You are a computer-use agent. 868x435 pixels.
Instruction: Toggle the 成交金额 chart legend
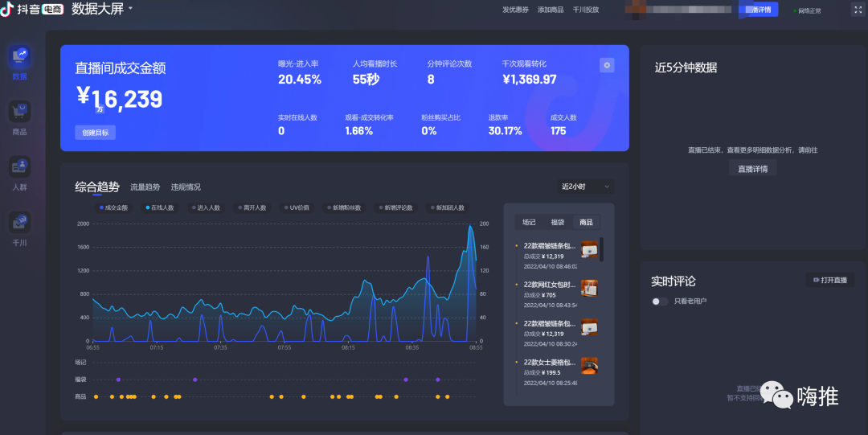click(x=113, y=207)
